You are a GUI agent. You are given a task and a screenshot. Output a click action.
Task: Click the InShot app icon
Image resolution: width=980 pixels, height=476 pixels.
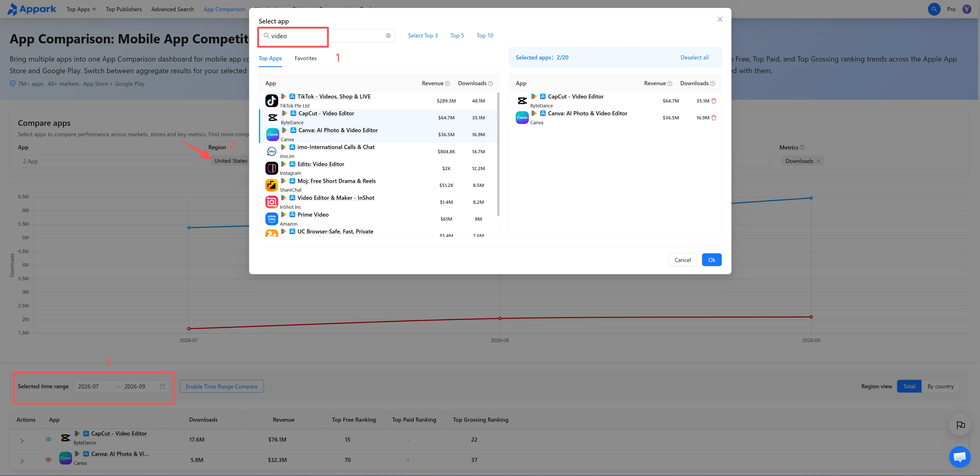click(x=272, y=202)
